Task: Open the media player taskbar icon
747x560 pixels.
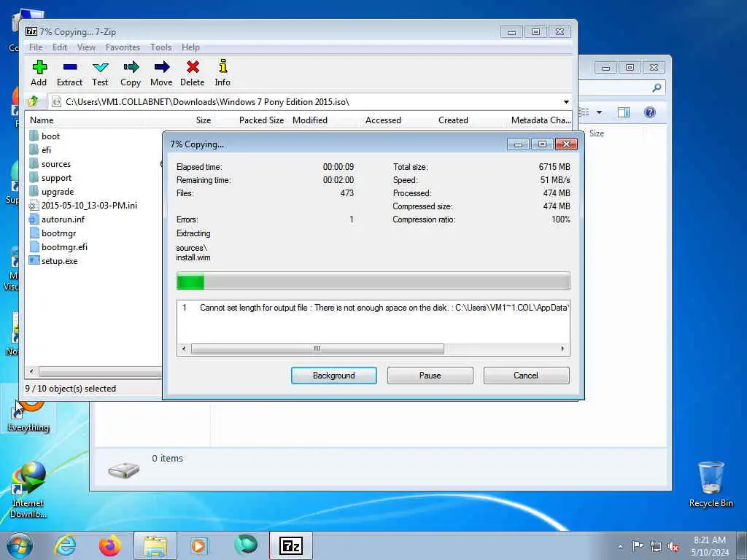Action: coord(199,545)
